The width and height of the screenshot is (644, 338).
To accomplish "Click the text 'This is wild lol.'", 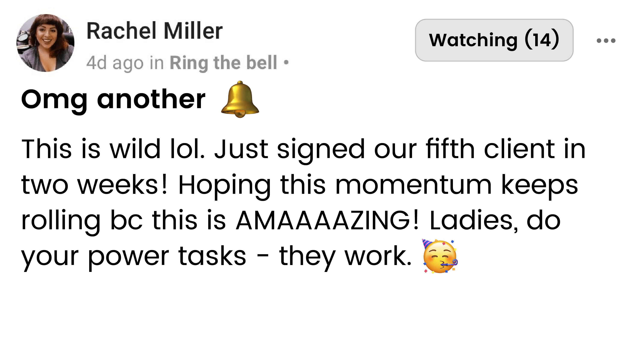I will tap(113, 149).
